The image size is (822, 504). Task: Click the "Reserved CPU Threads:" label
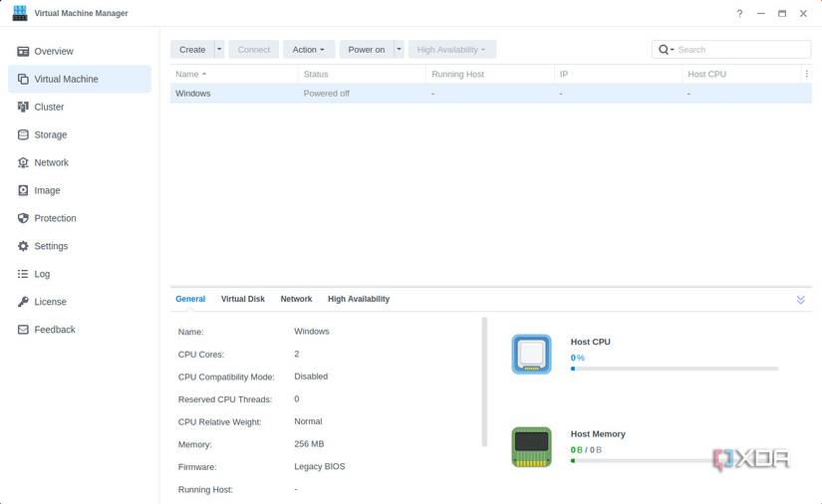(x=225, y=399)
